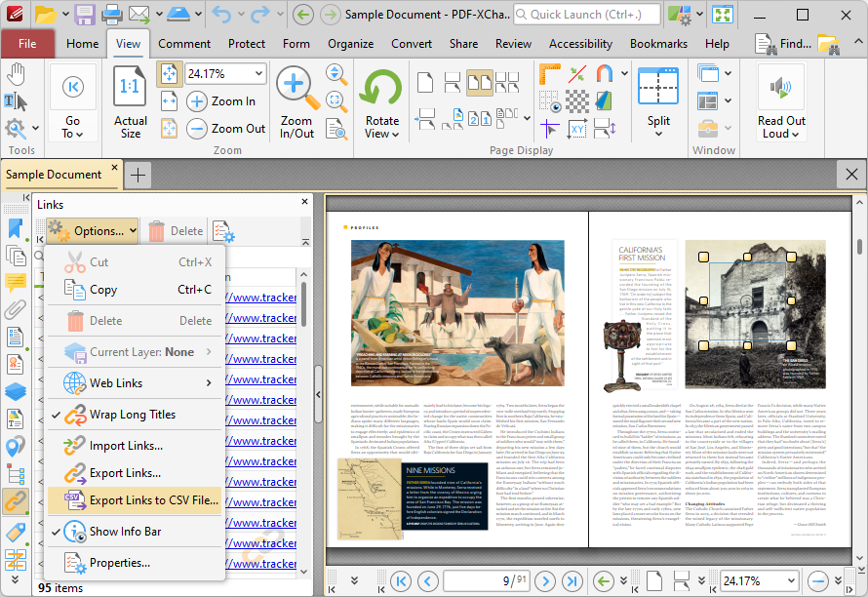Click the Save icon in quick access toolbar

pyautogui.click(x=85, y=15)
